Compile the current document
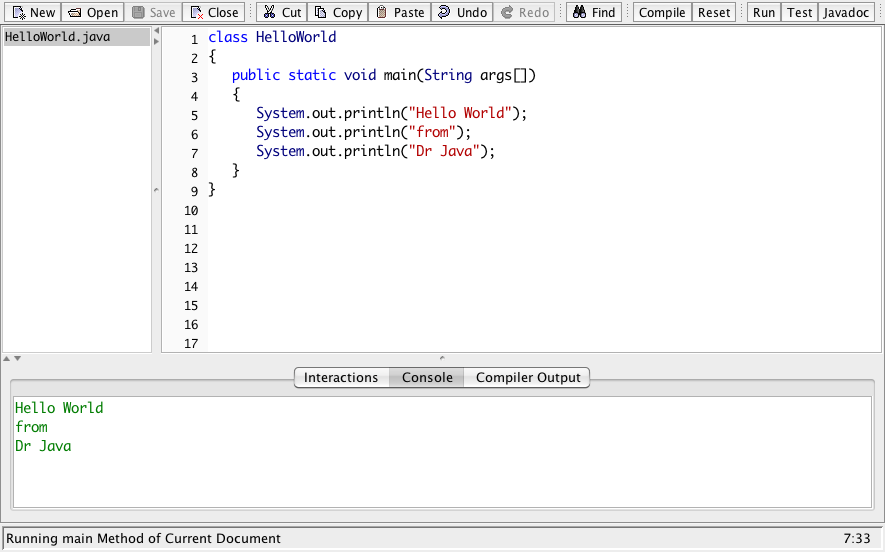Screen dimensions: 885x552 (x=662, y=12)
